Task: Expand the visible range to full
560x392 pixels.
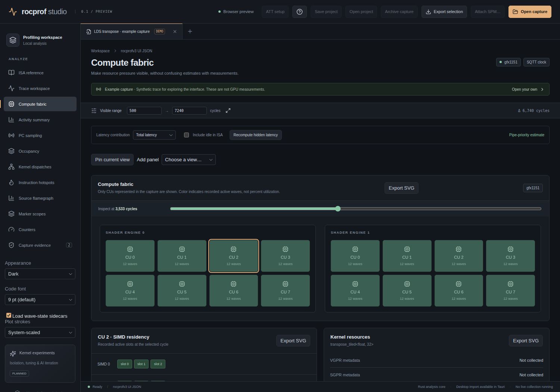Action: coord(228,111)
